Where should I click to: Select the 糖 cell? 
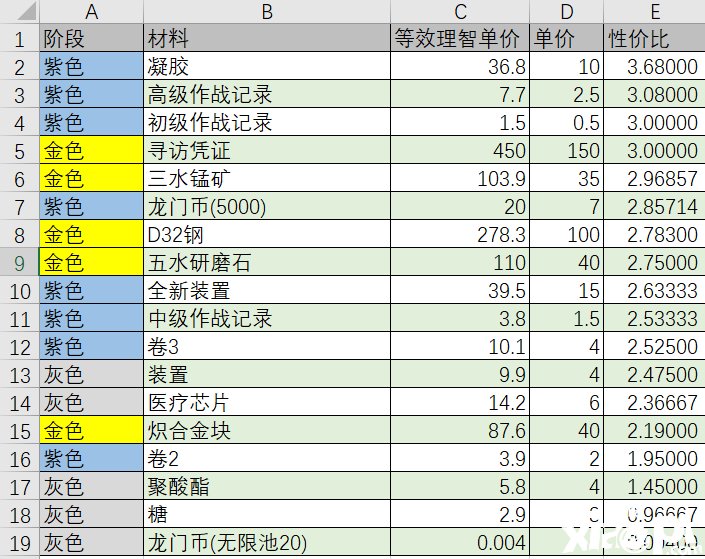tap(267, 514)
